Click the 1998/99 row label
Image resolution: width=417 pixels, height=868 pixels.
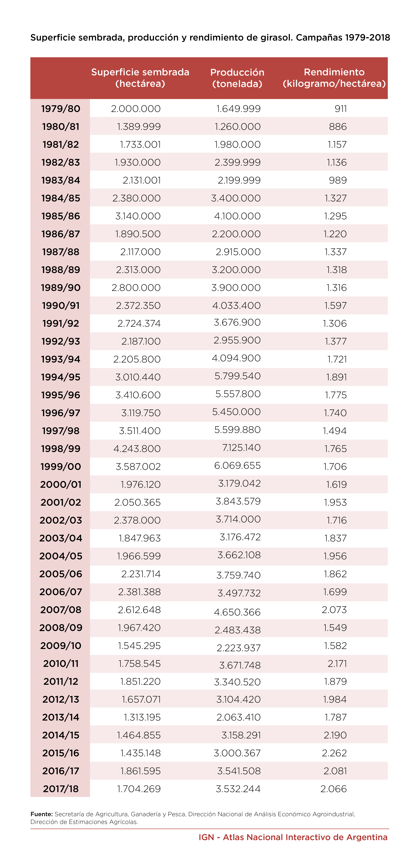[61, 449]
